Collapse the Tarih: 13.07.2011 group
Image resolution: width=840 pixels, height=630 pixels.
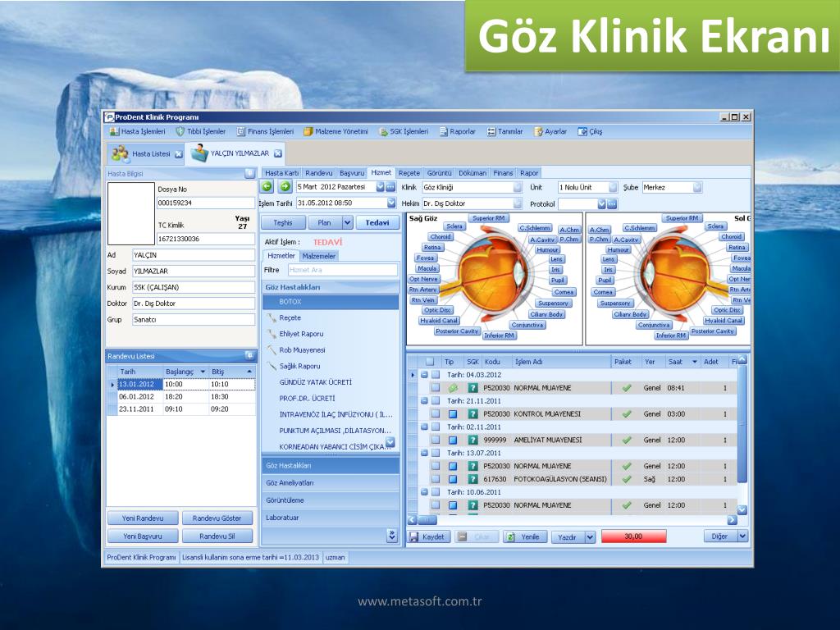click(424, 453)
